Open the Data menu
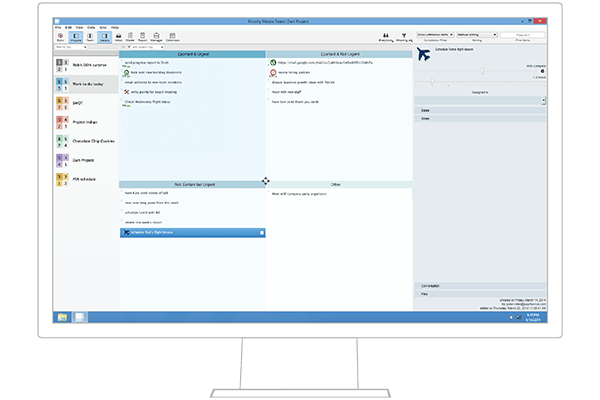 click(91, 28)
